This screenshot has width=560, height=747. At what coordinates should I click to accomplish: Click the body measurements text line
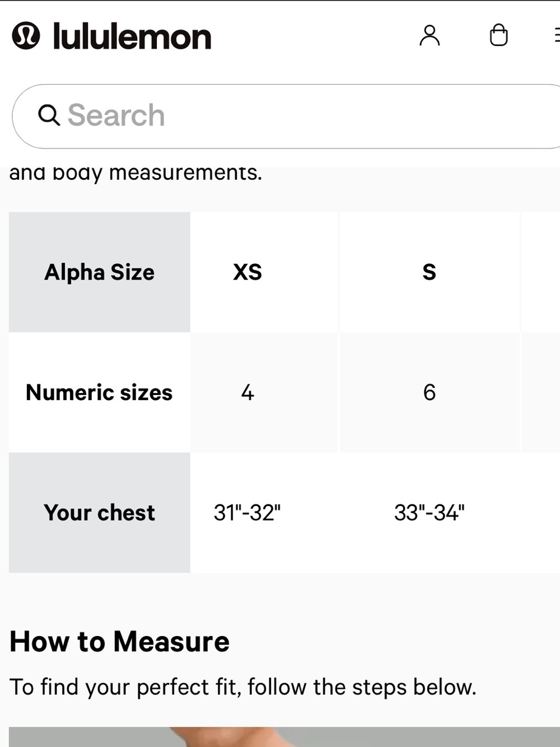point(136,173)
